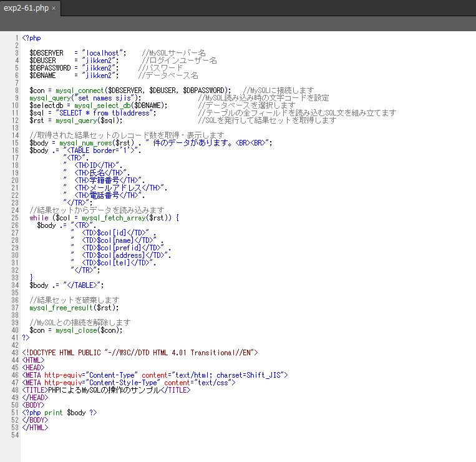The height and width of the screenshot is (462, 476).
Task: Switch to the exp2-61.php tab
Action: click(x=25, y=8)
